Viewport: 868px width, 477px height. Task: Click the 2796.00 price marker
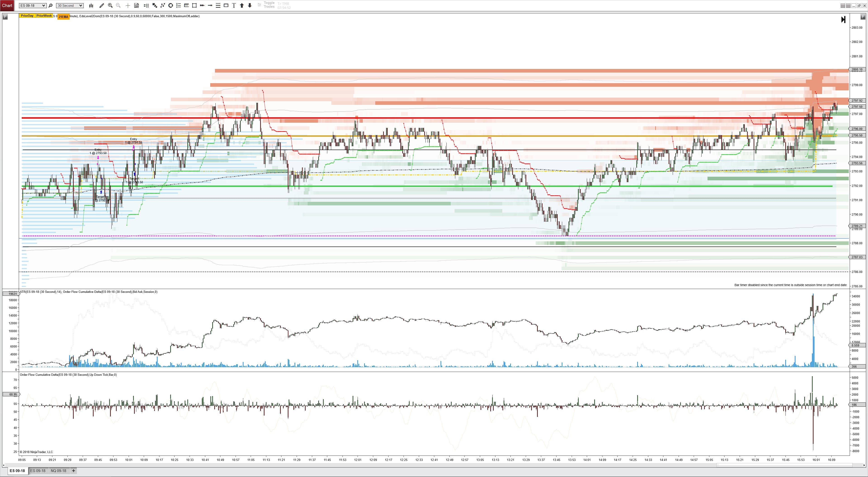(857, 129)
